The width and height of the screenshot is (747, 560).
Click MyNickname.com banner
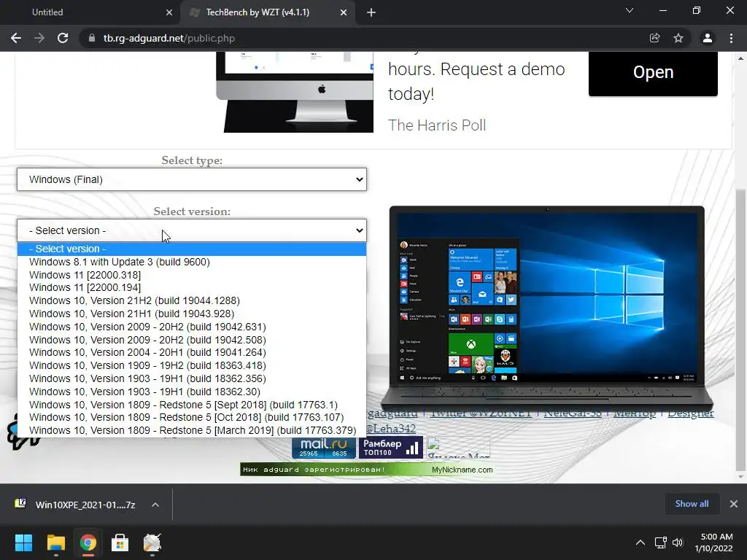(366, 470)
